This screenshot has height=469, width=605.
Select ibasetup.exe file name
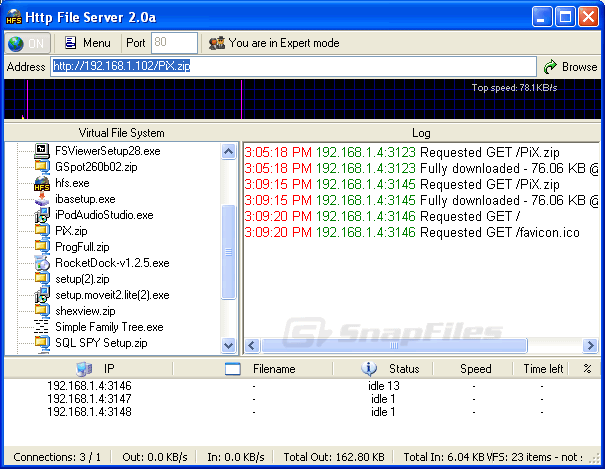(85, 199)
